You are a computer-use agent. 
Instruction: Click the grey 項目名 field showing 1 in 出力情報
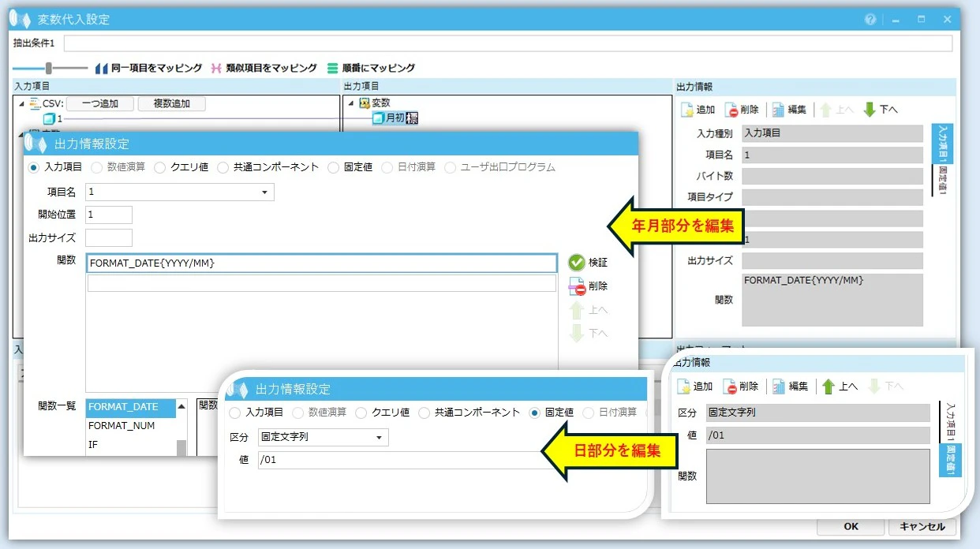[x=832, y=155]
